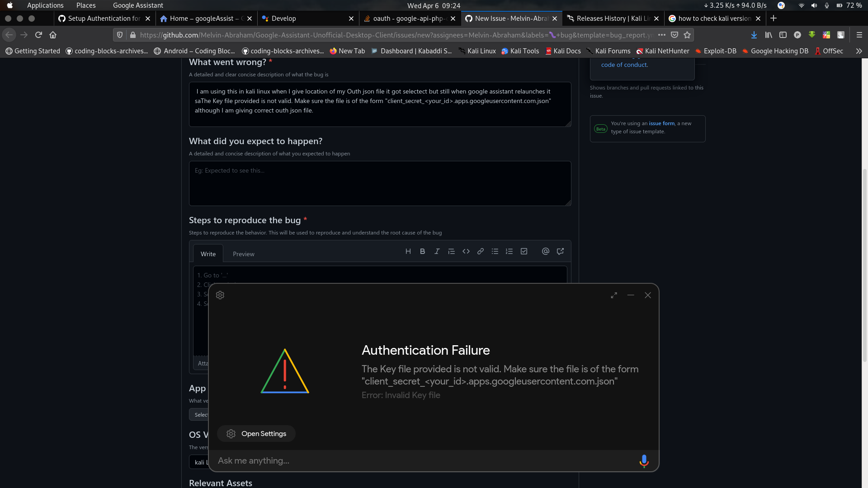The image size is (868, 488).
Task: Toggle bold formatting in the markdown toolbar
Action: point(422,251)
